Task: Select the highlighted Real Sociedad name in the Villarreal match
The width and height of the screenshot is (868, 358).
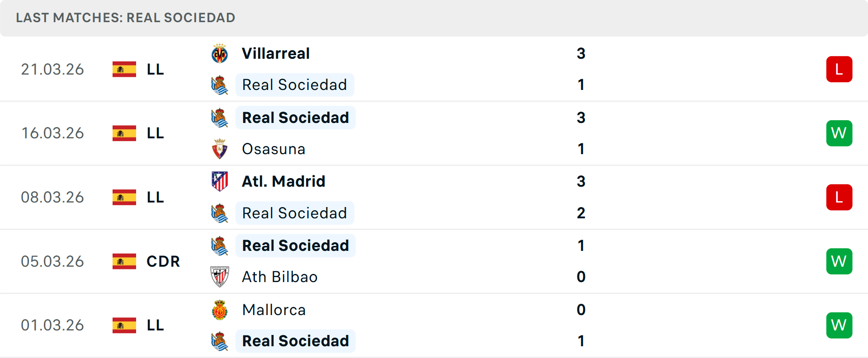Action: (294, 85)
